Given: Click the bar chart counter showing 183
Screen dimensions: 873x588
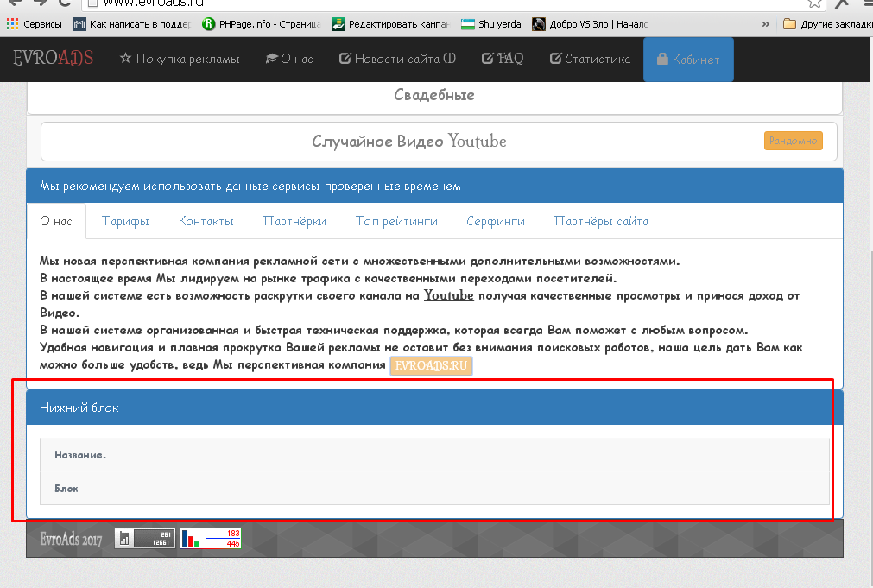Looking at the screenshot, I should pos(211,539).
